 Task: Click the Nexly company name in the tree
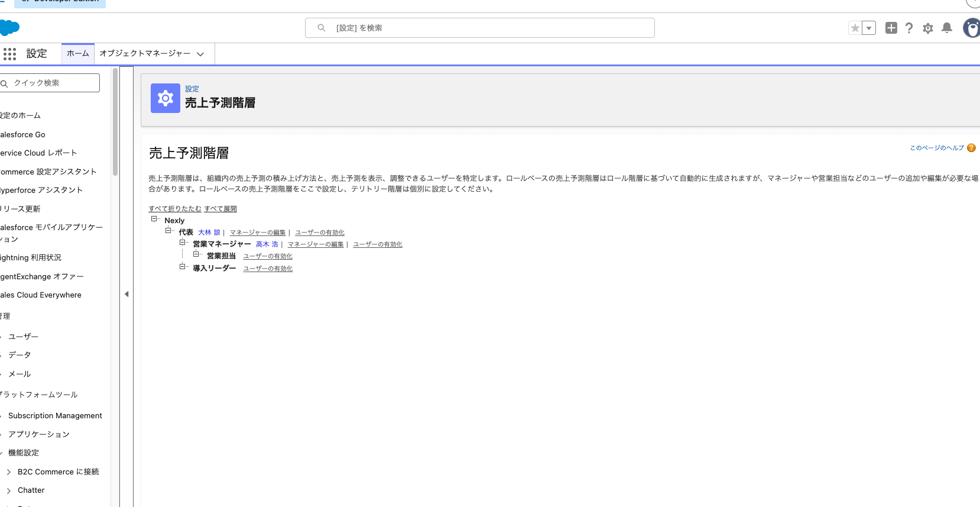(x=174, y=221)
